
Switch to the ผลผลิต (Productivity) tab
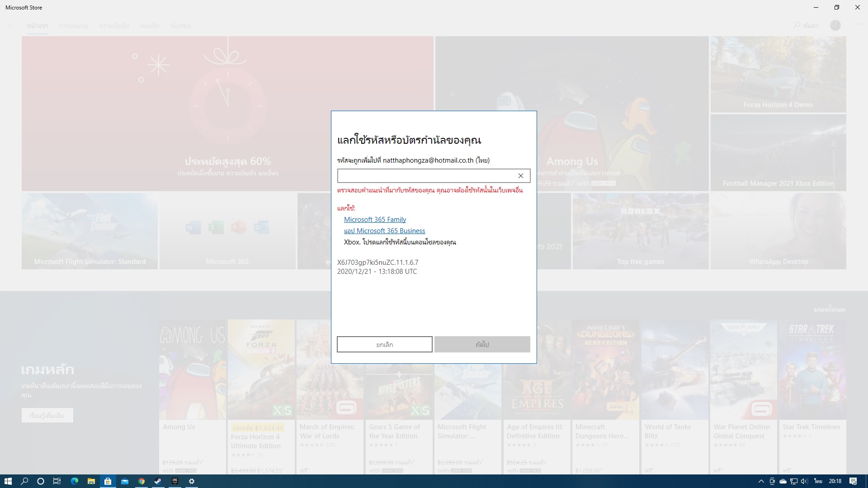[x=150, y=26]
